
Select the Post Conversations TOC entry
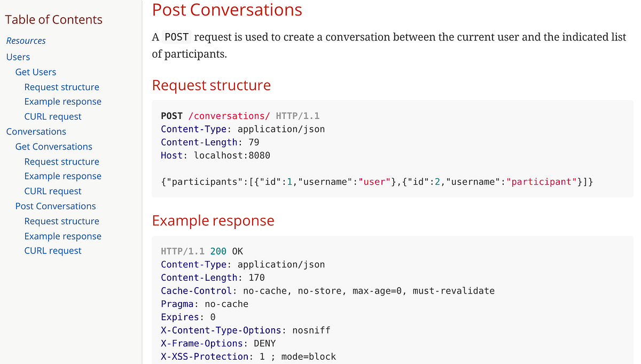[x=56, y=205]
